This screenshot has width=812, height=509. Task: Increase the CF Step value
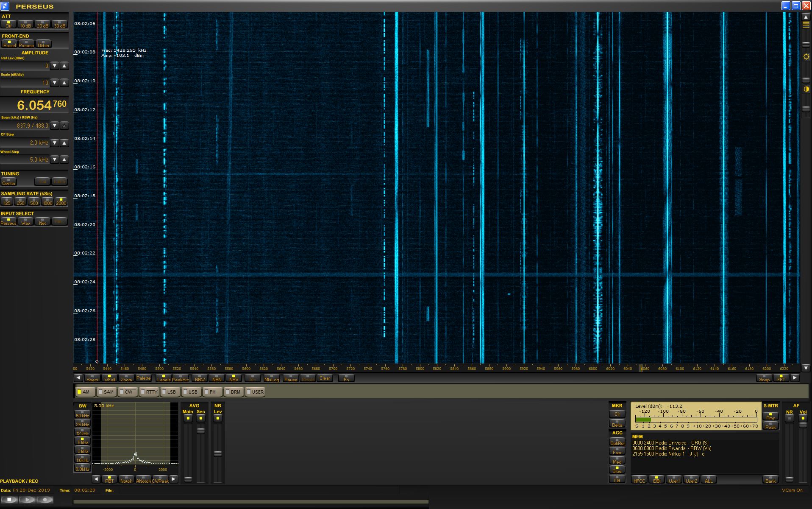point(64,143)
